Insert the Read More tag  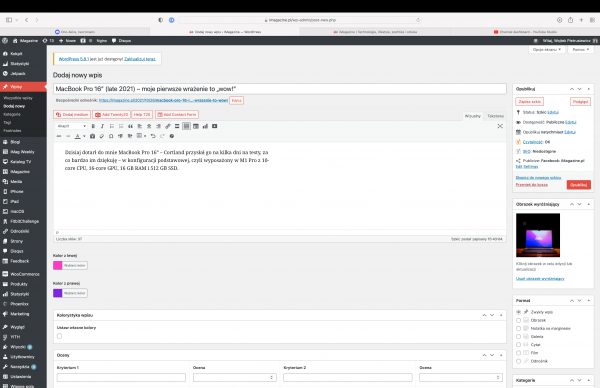click(x=177, y=126)
